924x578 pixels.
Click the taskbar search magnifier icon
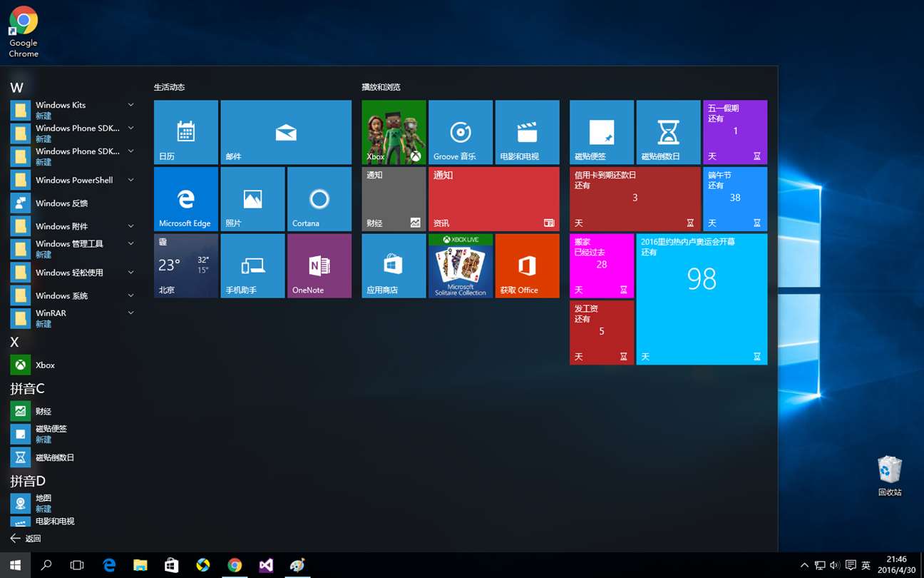[x=46, y=565]
